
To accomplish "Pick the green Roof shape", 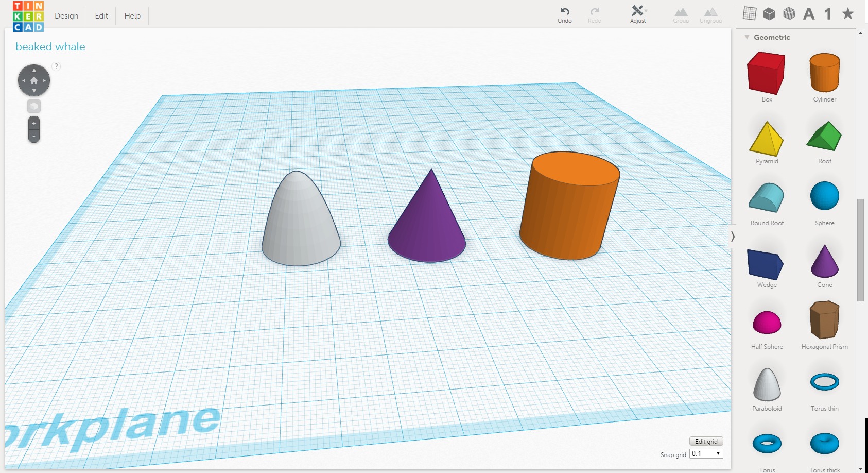I will pyautogui.click(x=824, y=136).
